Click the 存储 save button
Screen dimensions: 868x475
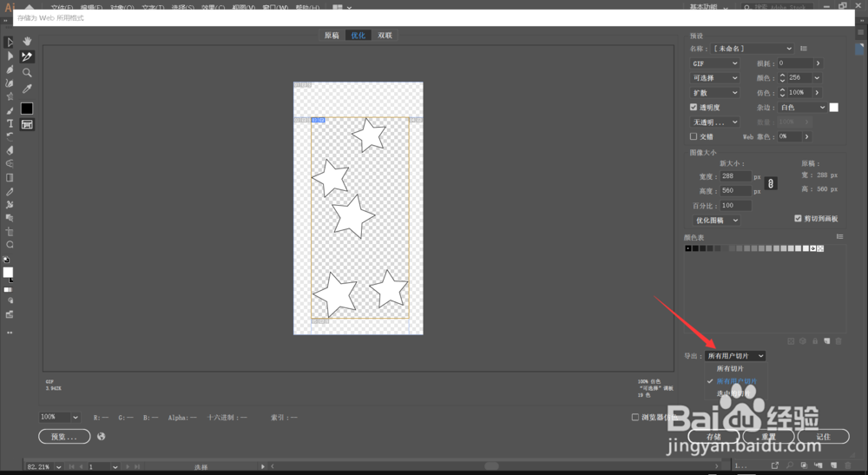pos(713,436)
